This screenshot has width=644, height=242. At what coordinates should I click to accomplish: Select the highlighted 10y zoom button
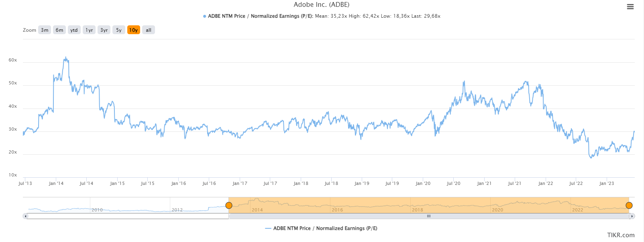pos(134,30)
